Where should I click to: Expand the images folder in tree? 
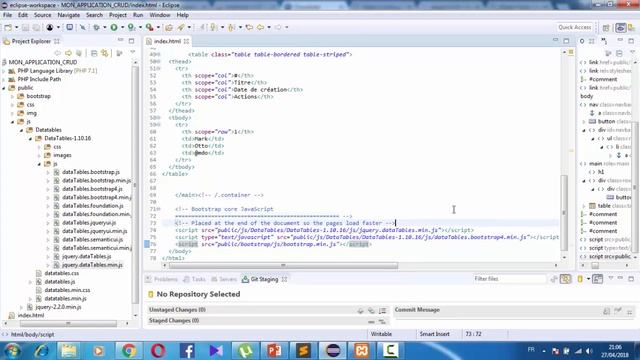coord(39,156)
